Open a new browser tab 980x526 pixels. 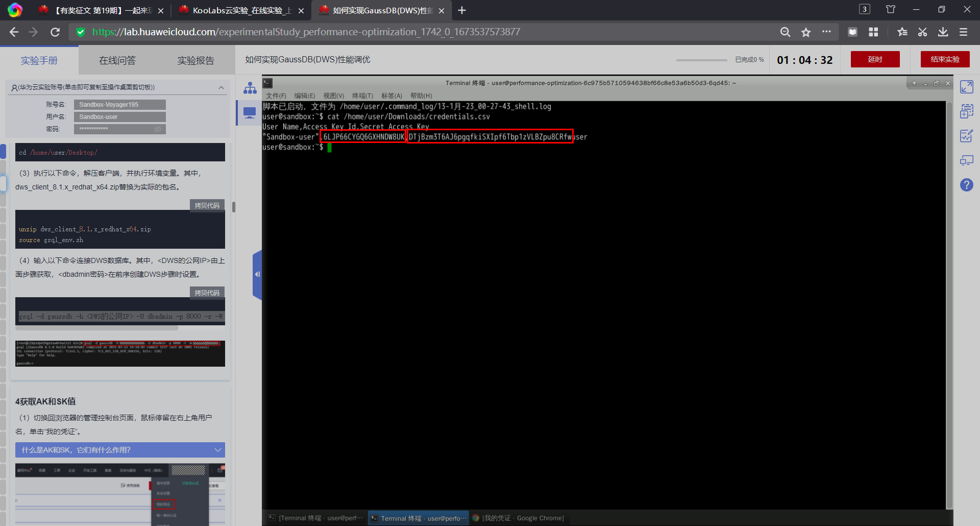coord(462,10)
